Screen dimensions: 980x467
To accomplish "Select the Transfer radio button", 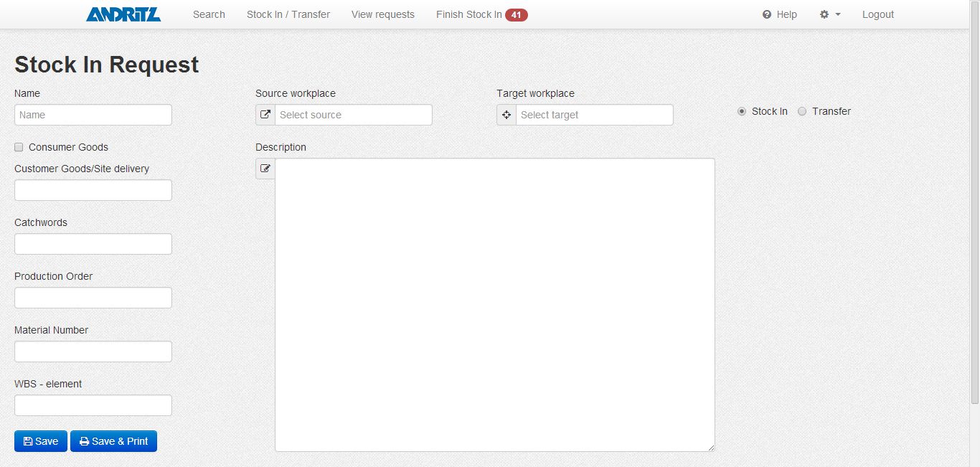I will (802, 111).
